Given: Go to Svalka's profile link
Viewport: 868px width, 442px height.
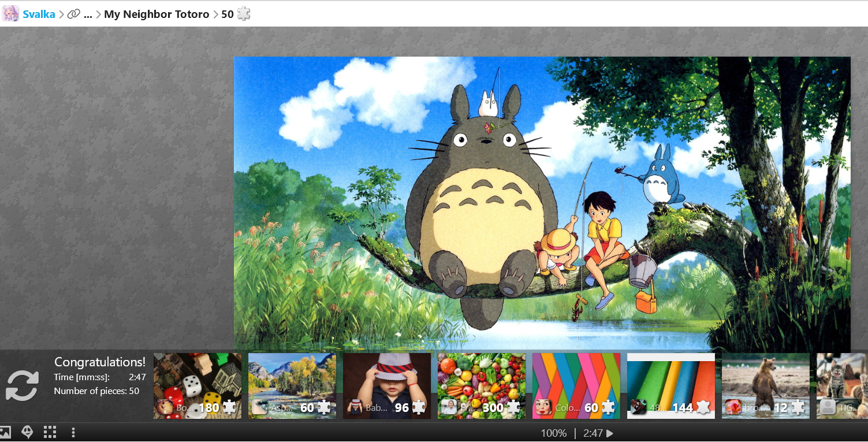Looking at the screenshot, I should [x=39, y=14].
